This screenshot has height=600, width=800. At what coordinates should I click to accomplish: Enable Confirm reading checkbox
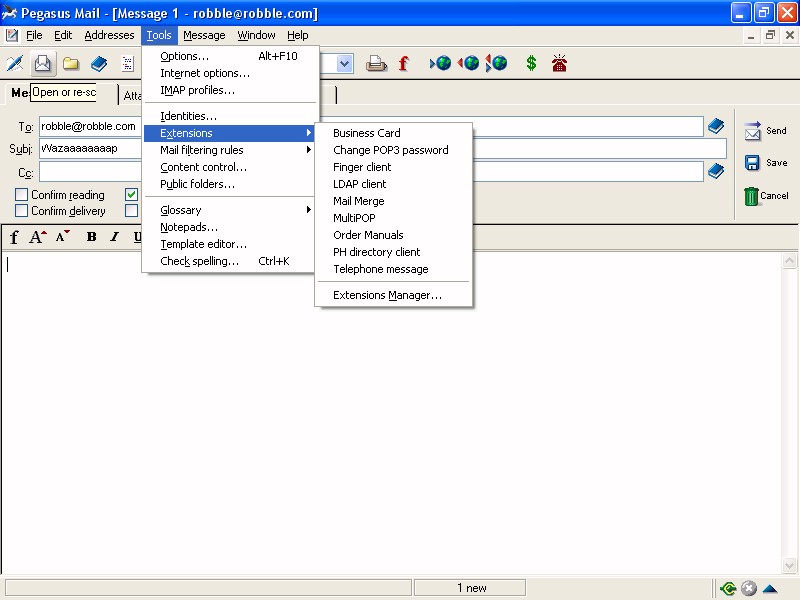point(21,194)
